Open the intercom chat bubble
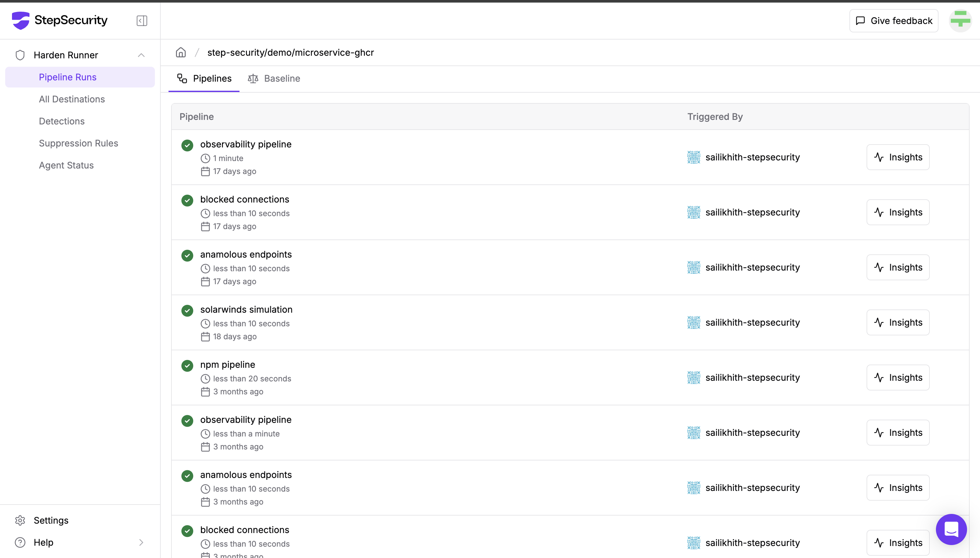 pos(951,529)
